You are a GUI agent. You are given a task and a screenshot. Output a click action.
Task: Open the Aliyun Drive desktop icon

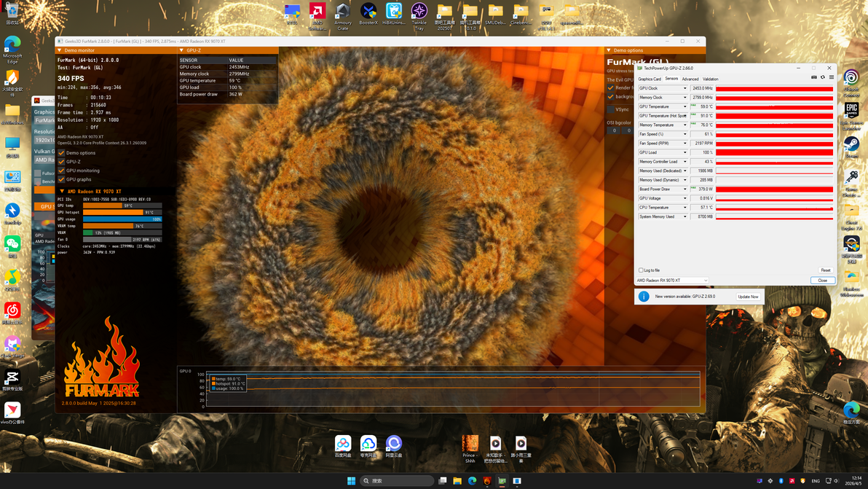click(394, 446)
